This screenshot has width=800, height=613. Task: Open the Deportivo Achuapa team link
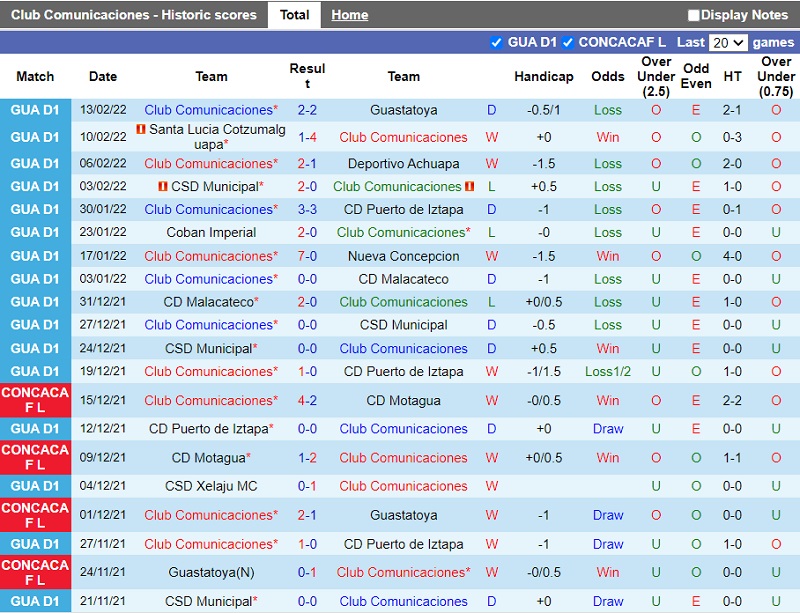403,164
